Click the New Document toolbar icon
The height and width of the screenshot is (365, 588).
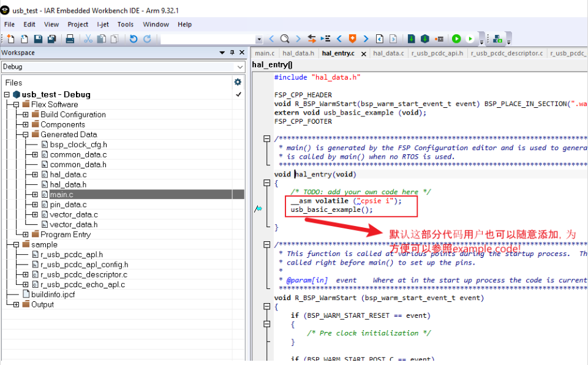click(x=11, y=39)
